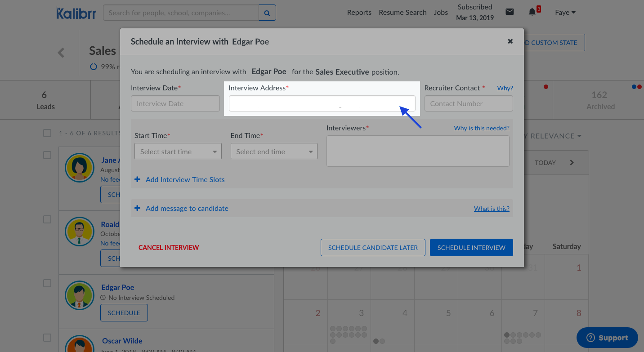644x352 pixels.
Task: Close the Schedule an Interview dialog
Action: 510,41
